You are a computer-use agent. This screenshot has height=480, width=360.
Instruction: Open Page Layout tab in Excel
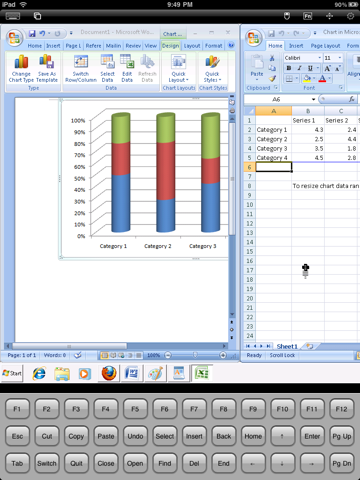coord(325,46)
